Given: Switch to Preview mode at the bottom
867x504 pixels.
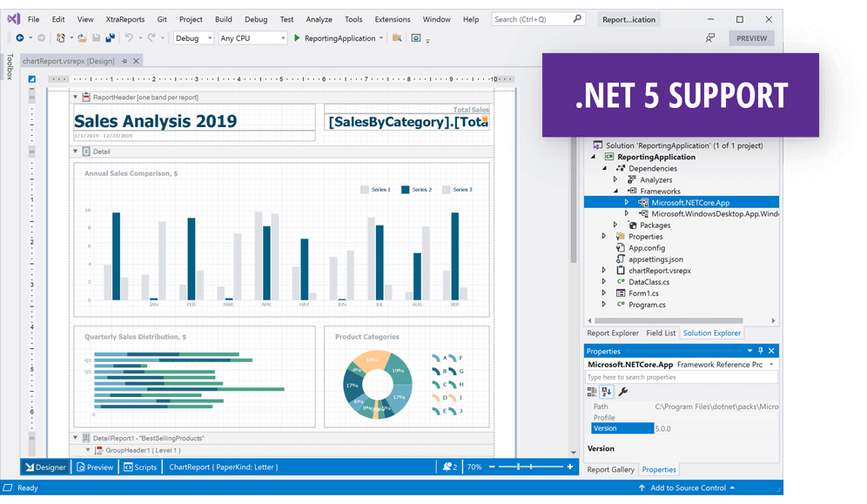Looking at the screenshot, I should coord(96,467).
